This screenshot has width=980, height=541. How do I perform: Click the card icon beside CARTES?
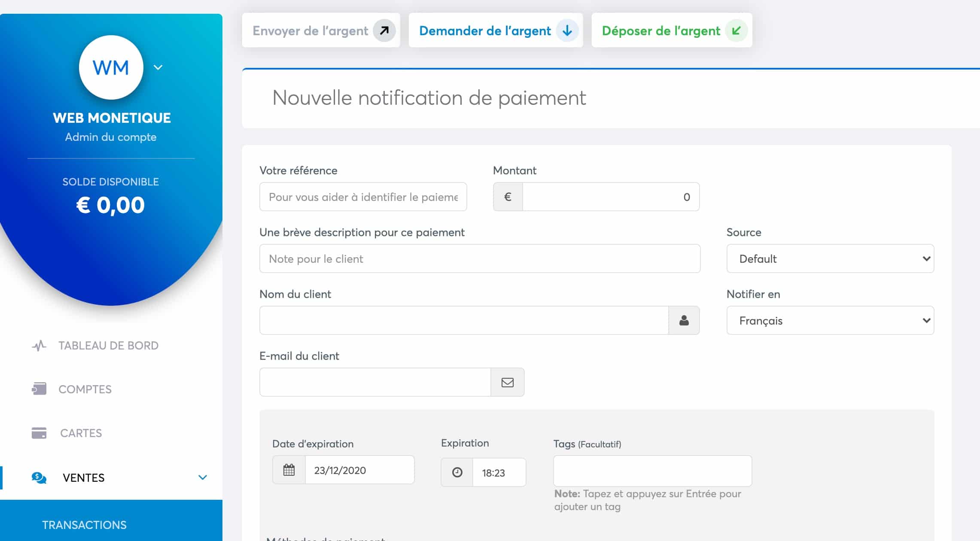pyautogui.click(x=39, y=433)
